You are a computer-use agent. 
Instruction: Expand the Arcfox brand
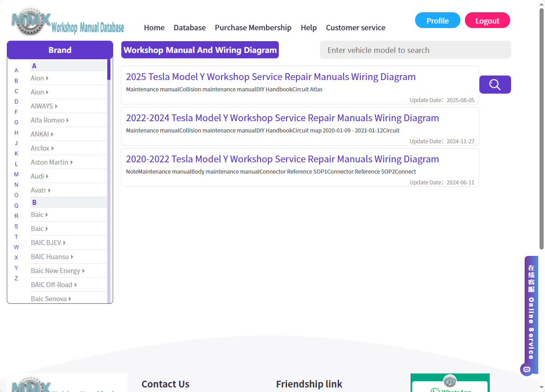42,148
